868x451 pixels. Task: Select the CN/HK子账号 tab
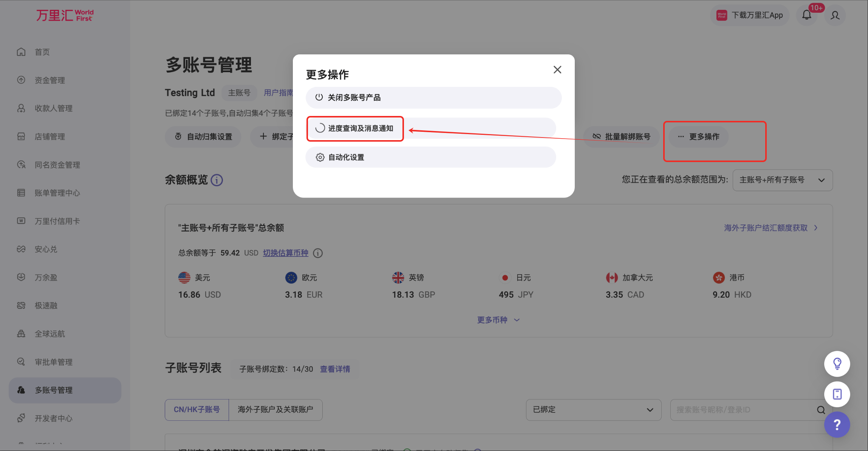tap(197, 410)
